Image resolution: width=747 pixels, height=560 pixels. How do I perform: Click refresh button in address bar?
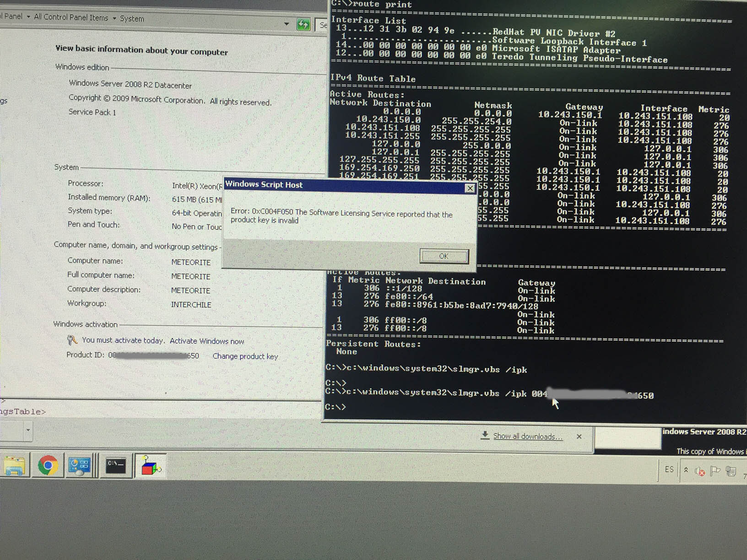(x=303, y=24)
